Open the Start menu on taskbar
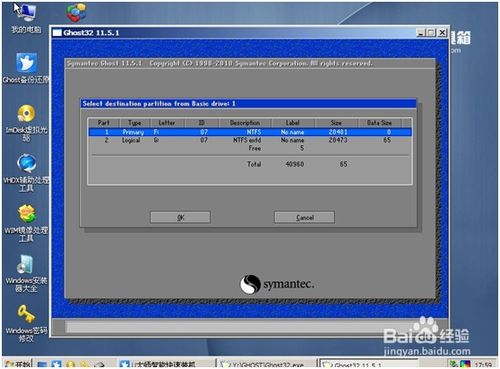Screen dimensions: 500x369 coord(17,364)
